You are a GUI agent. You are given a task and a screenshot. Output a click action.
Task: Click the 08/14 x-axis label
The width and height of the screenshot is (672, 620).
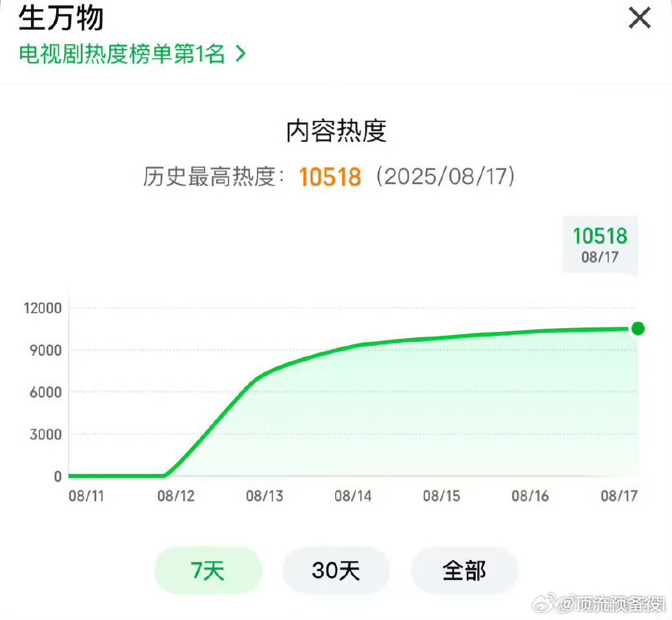tap(352, 496)
